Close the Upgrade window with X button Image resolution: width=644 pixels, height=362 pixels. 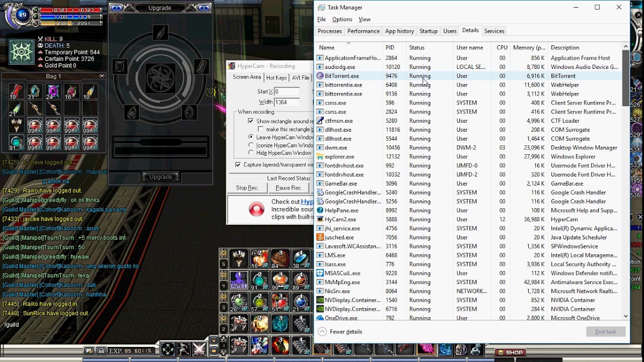tap(204, 8)
